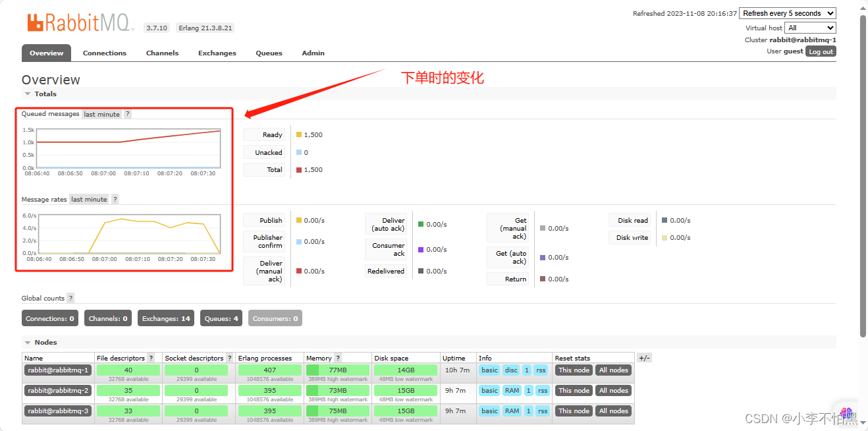Click the 3.7.10 version badge
This screenshot has height=431, width=868.
[157, 28]
